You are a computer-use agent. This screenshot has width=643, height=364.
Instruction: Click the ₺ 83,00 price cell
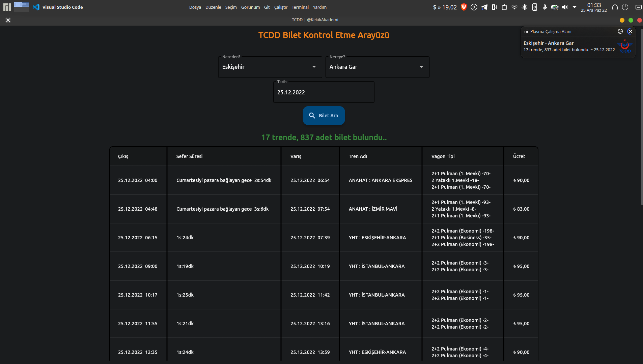coord(521,209)
